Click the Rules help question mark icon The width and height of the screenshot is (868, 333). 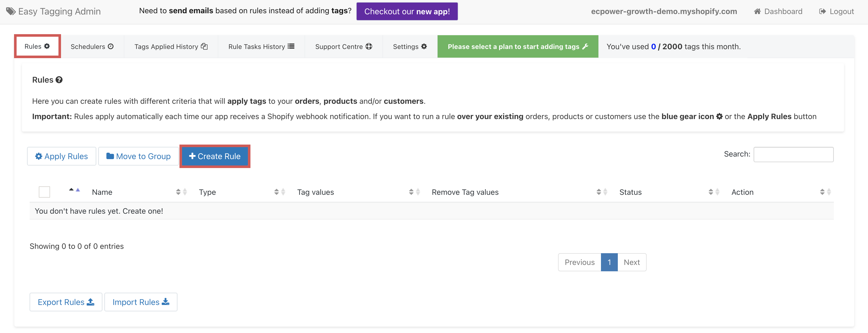[x=59, y=80]
